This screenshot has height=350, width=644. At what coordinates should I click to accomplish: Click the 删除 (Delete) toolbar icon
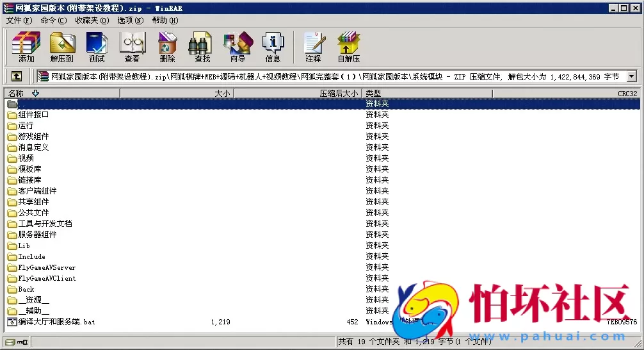[x=168, y=47]
